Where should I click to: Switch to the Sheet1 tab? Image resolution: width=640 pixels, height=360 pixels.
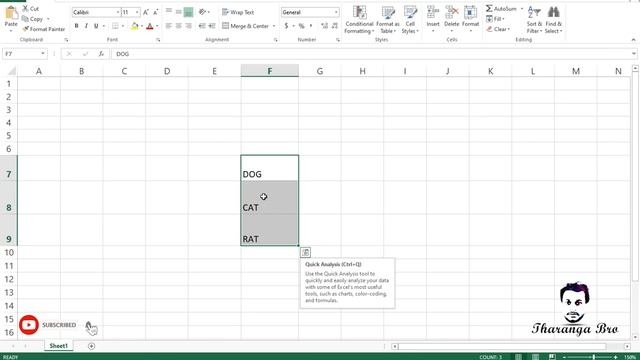point(58,346)
